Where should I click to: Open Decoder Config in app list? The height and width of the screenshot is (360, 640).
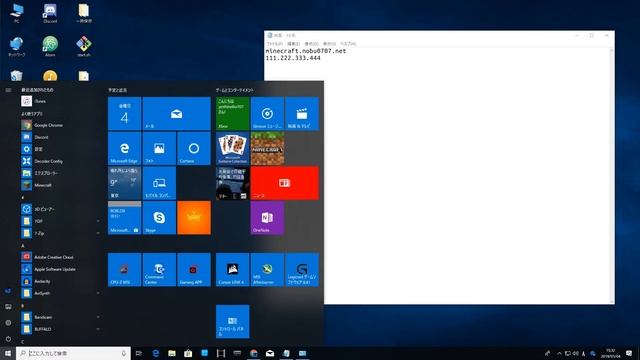[60, 161]
